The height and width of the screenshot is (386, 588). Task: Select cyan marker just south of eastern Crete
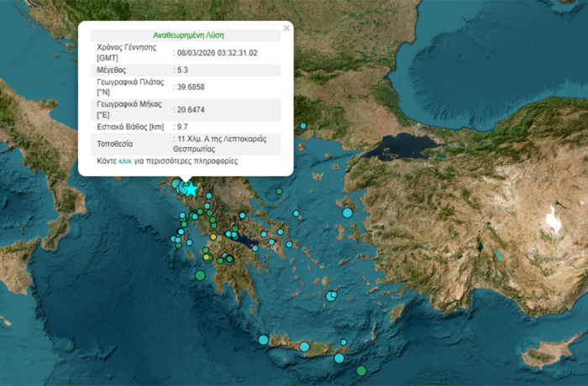click(x=339, y=358)
